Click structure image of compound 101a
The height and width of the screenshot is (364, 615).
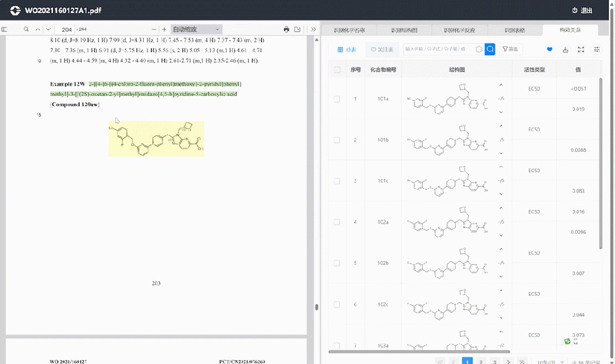448,99
